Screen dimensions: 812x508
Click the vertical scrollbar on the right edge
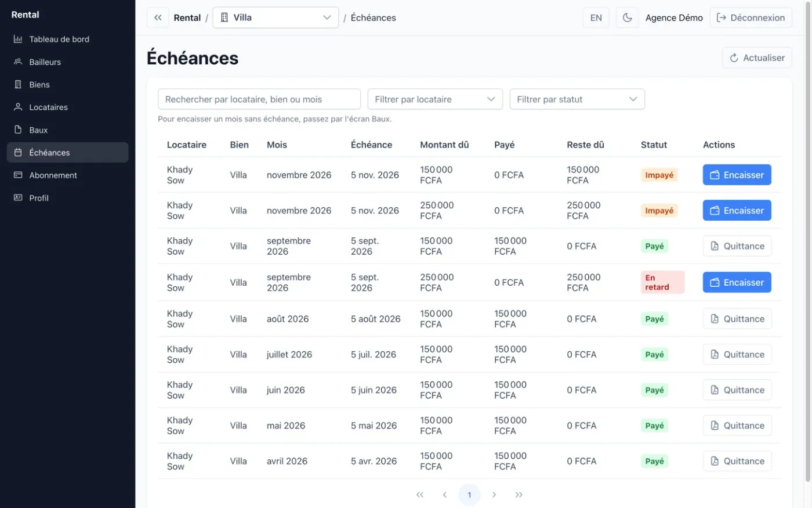click(808, 241)
